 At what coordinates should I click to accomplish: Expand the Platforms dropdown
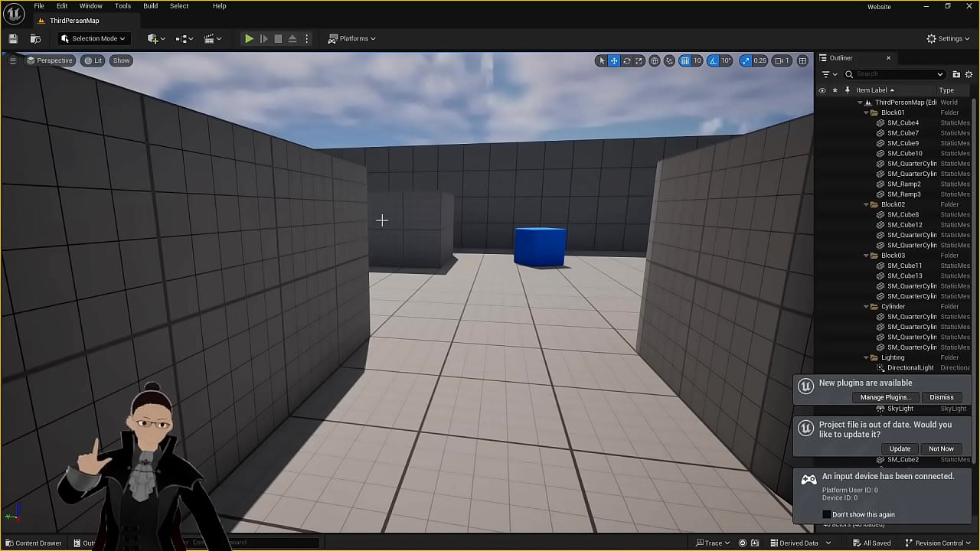352,38
